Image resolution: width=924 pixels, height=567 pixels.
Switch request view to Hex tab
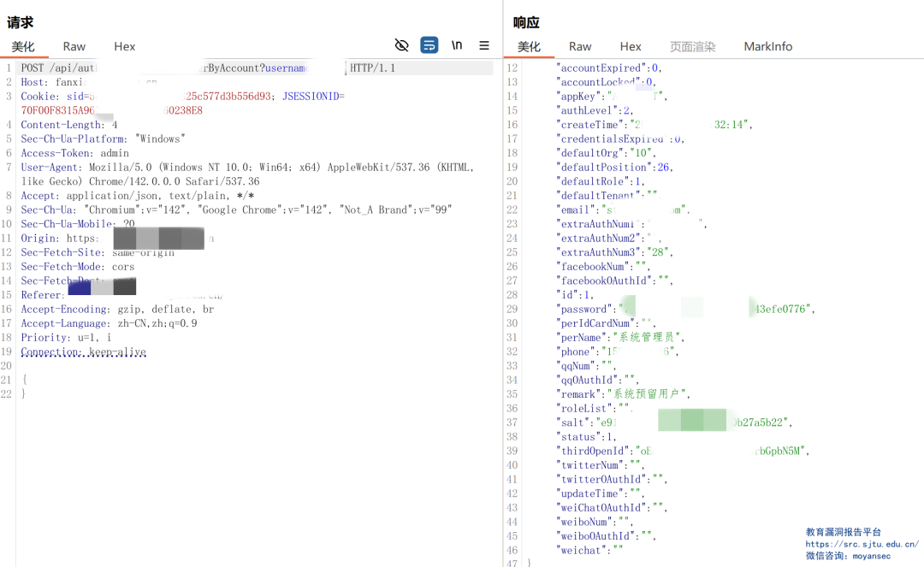click(x=124, y=46)
